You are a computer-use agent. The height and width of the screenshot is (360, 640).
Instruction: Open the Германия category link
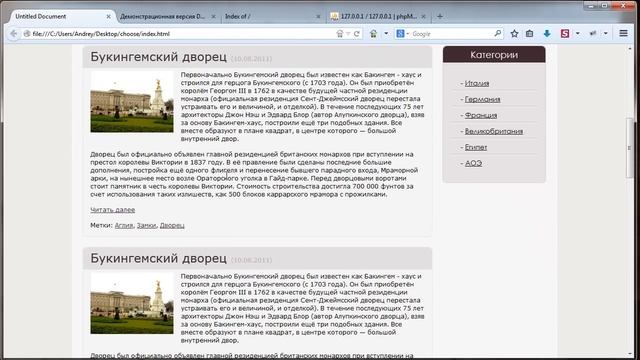tap(482, 99)
